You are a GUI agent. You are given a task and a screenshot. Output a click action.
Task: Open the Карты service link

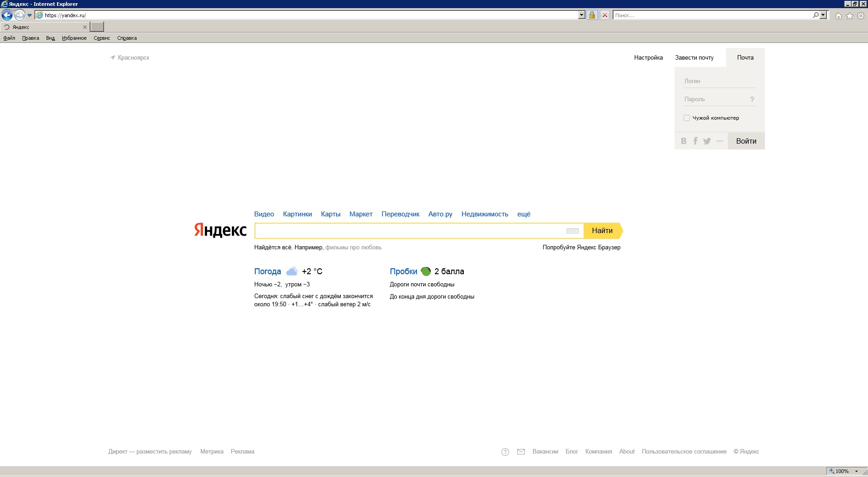330,214
